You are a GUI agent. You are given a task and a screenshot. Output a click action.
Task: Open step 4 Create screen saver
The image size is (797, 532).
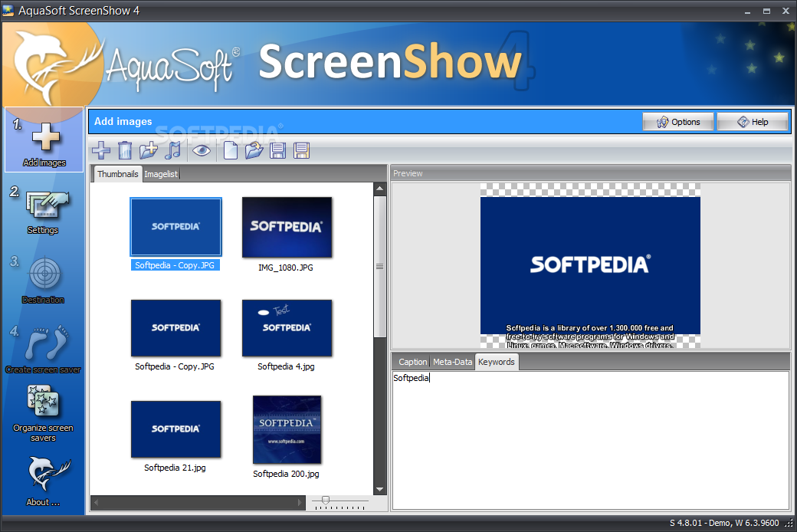pos(43,350)
